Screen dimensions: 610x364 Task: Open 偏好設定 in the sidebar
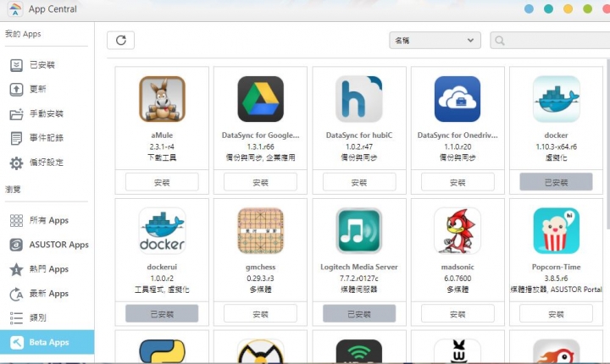[47, 163]
